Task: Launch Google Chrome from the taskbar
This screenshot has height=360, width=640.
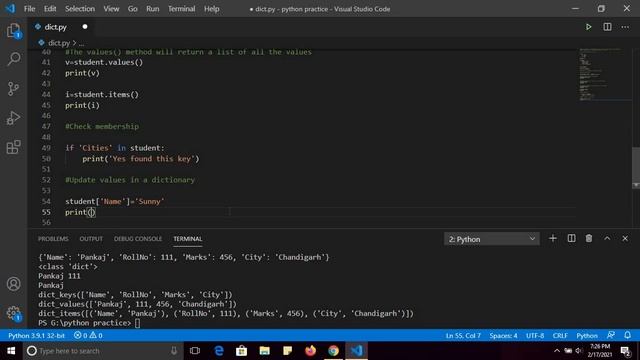Action: tap(333, 351)
